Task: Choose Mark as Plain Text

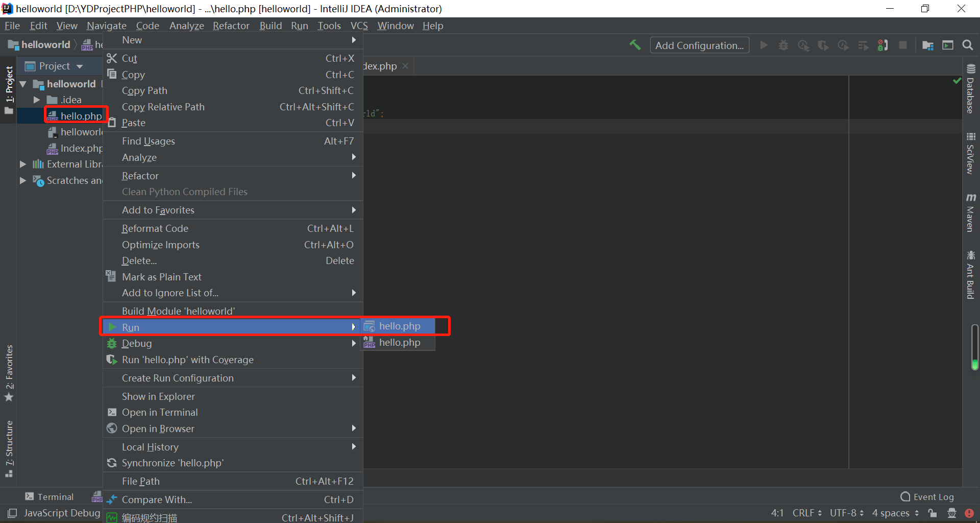Action: (233, 277)
